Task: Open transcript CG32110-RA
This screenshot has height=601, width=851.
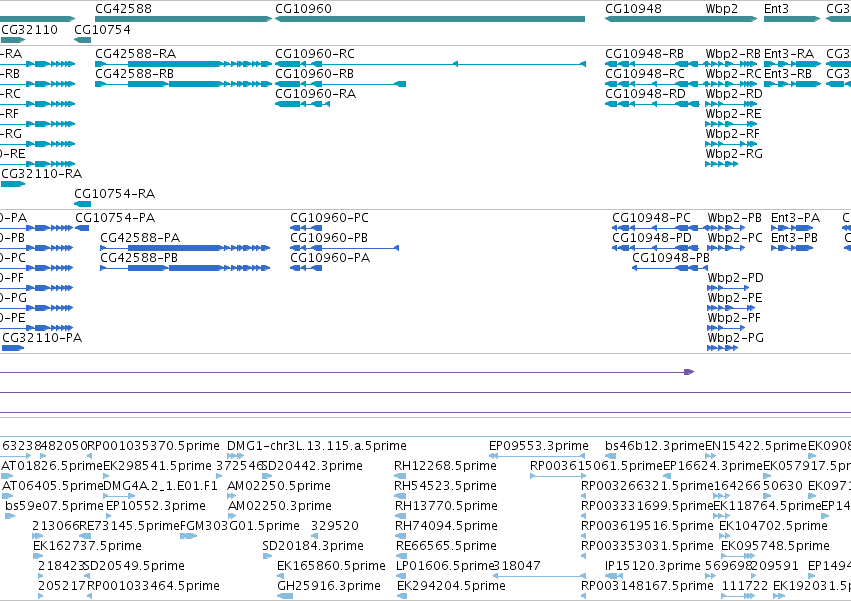Action: click(x=42, y=174)
